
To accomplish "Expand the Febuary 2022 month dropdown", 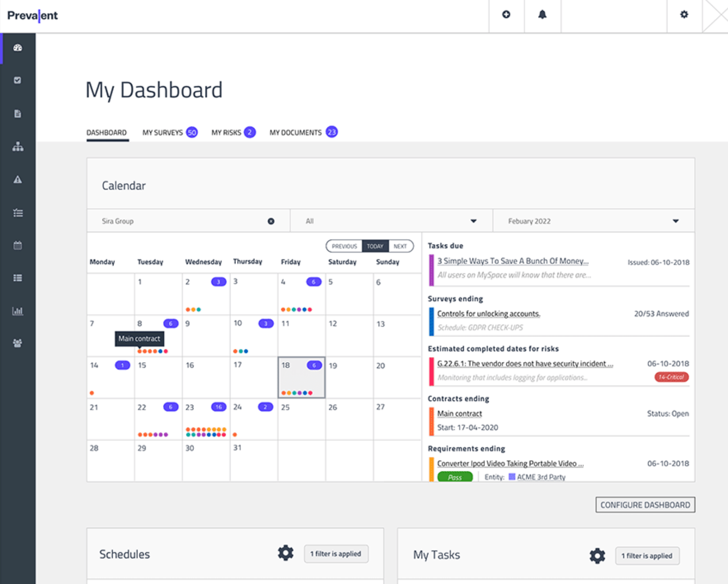I will pyautogui.click(x=593, y=221).
